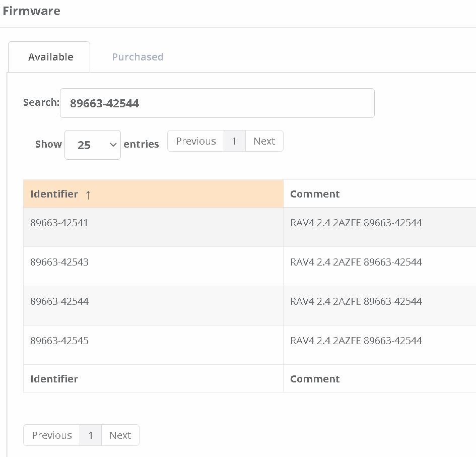Click the top Previous pagination button
The height and width of the screenshot is (457, 476).
196,141
